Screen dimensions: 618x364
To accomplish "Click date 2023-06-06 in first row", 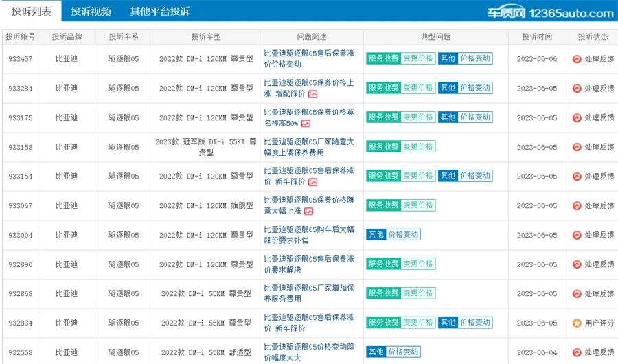I will click(537, 59).
